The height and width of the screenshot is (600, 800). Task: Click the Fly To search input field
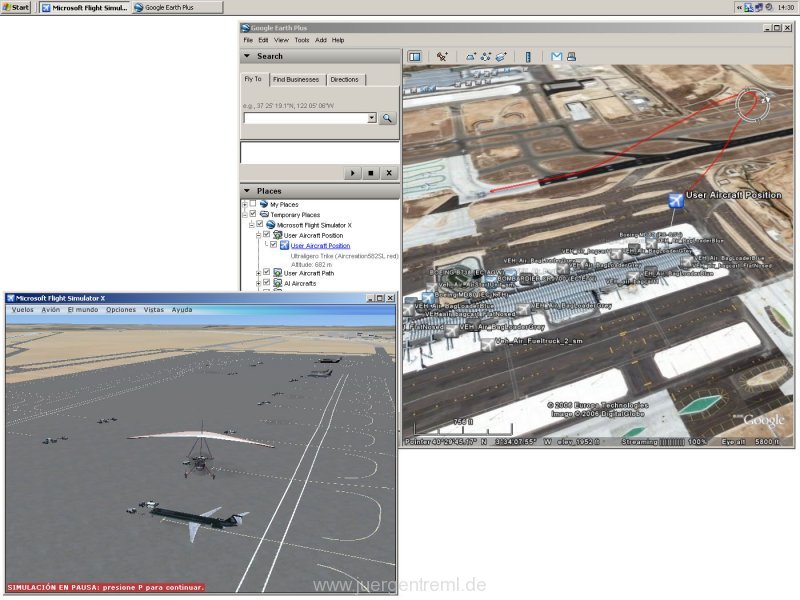(x=306, y=118)
